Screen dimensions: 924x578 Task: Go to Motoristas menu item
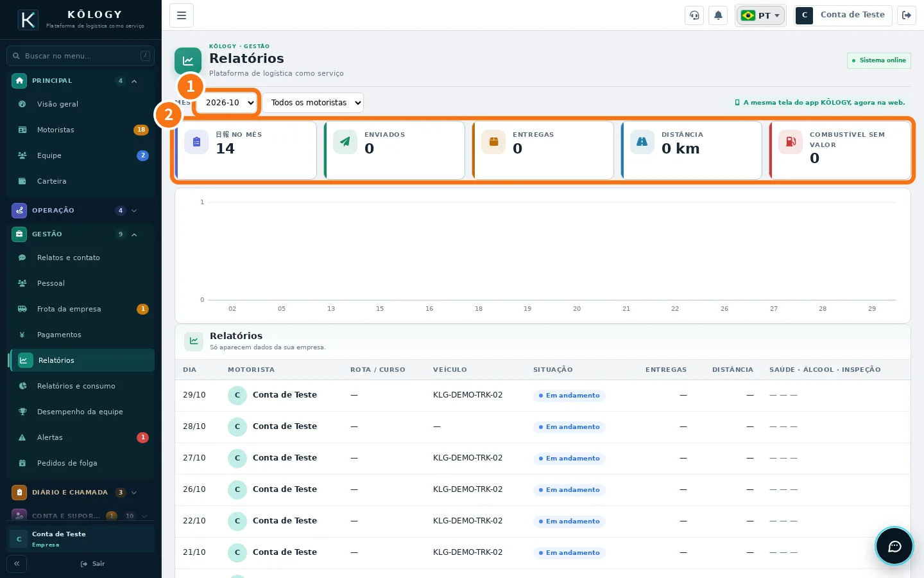[81, 130]
